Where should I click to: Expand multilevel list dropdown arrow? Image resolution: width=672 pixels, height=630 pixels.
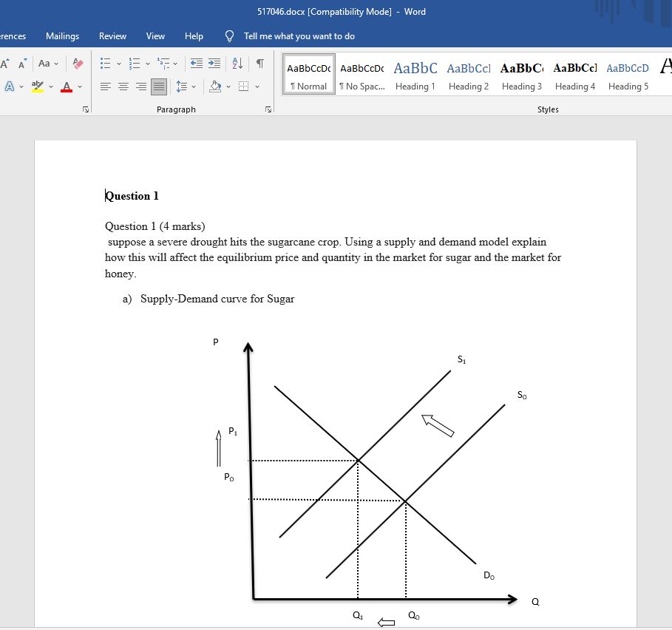click(175, 64)
